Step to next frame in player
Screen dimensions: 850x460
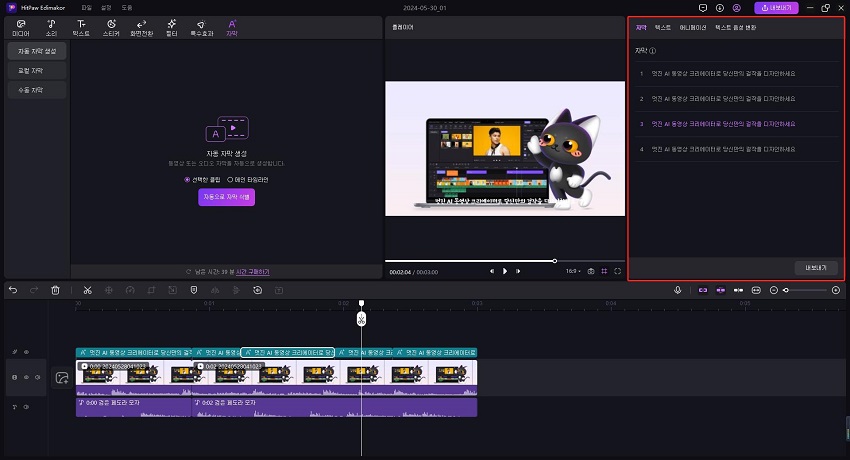518,271
